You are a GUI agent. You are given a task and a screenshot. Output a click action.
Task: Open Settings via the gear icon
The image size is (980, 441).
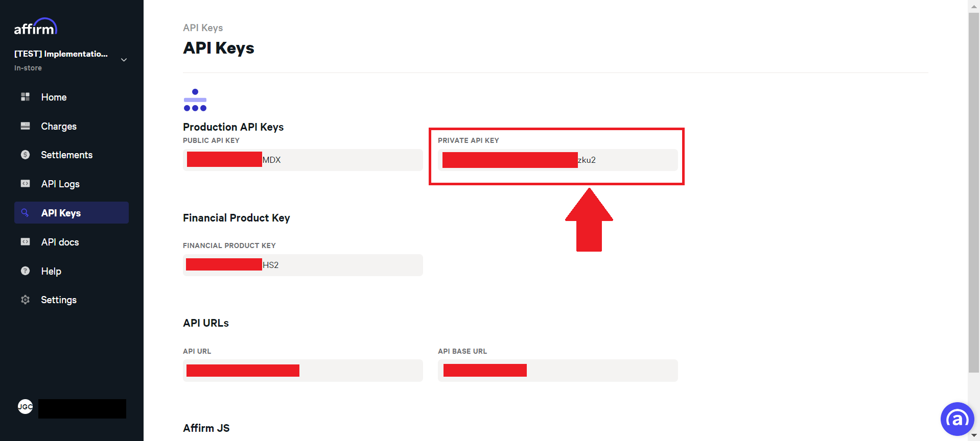[25, 300]
